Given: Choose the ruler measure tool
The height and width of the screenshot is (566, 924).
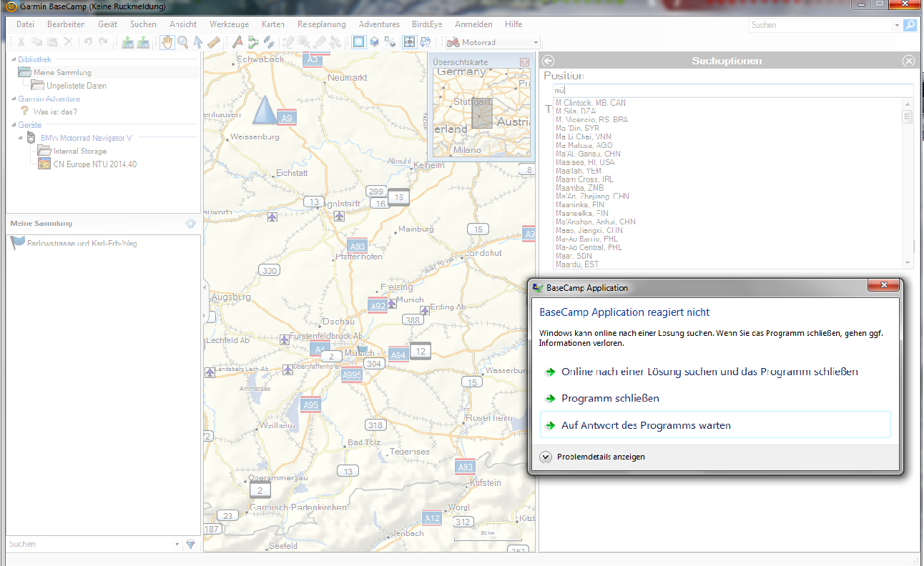Looking at the screenshot, I should click(x=214, y=42).
